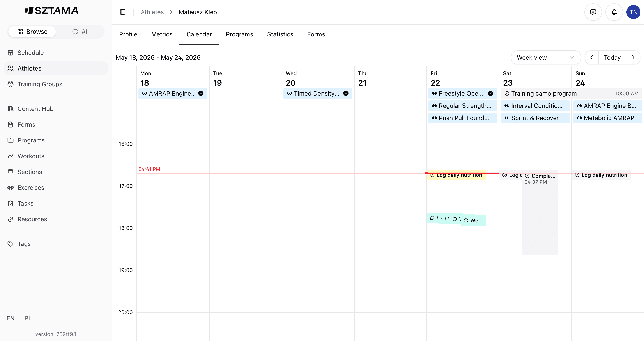Viewport: 644px width, 341px height.
Task: Jump to Today
Action: point(612,57)
